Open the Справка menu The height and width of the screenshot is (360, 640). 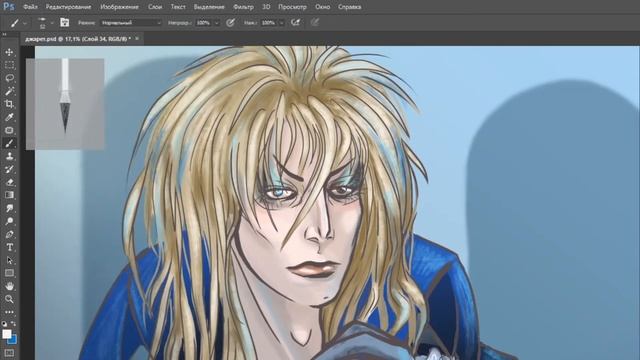coord(349,7)
